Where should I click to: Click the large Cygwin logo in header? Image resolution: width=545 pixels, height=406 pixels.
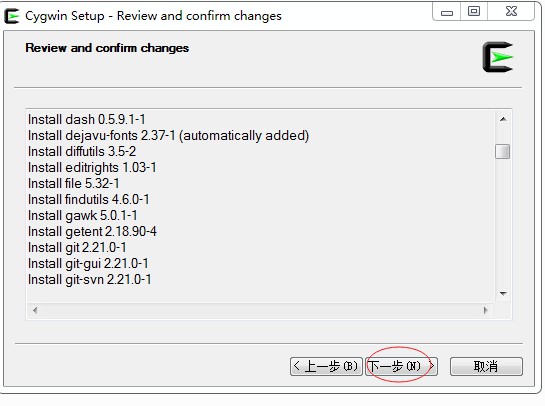498,57
